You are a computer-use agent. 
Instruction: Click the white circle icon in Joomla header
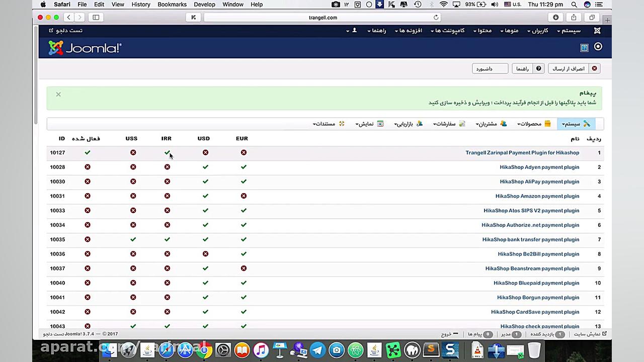coord(598,47)
